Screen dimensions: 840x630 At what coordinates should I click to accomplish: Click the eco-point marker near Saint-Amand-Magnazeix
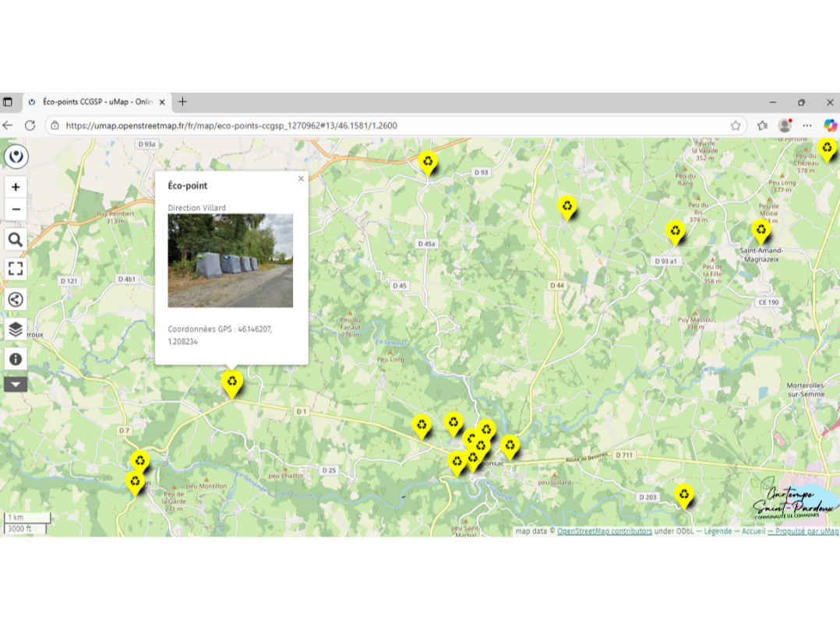[761, 230]
